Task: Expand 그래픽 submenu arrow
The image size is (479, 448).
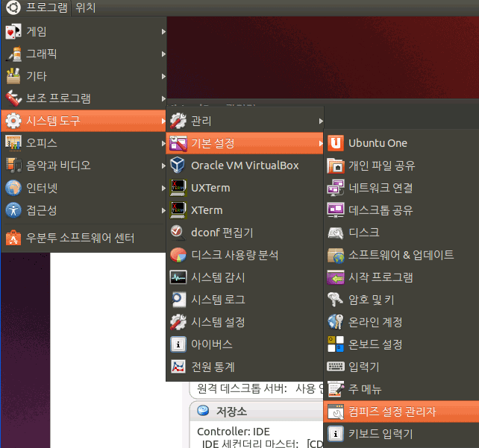Action: (x=163, y=54)
